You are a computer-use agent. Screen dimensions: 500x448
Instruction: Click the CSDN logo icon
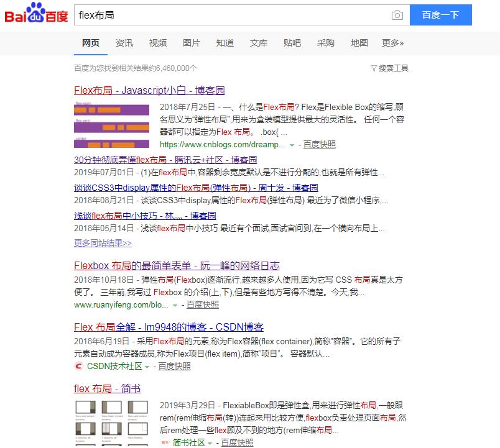coord(78,366)
